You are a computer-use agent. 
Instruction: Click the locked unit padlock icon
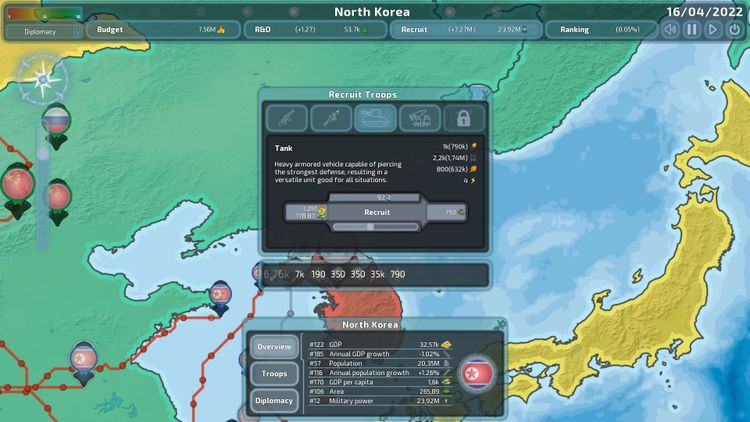tap(464, 118)
